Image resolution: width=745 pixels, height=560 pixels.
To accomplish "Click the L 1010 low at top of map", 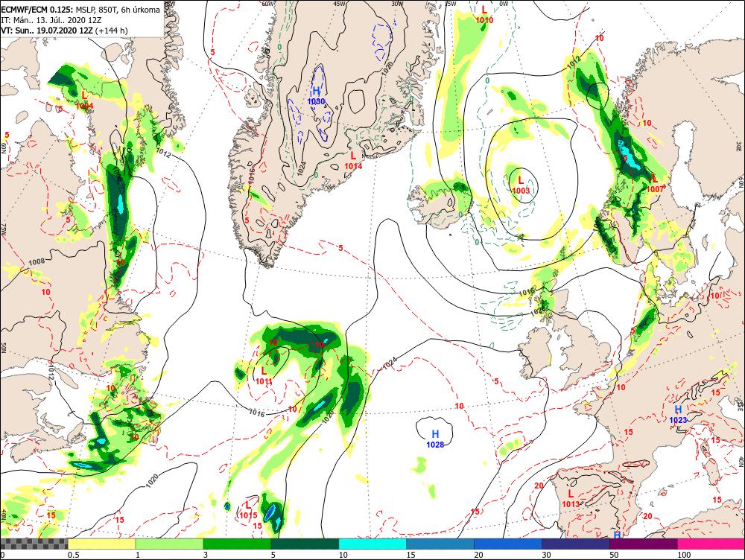I will tap(484, 14).
